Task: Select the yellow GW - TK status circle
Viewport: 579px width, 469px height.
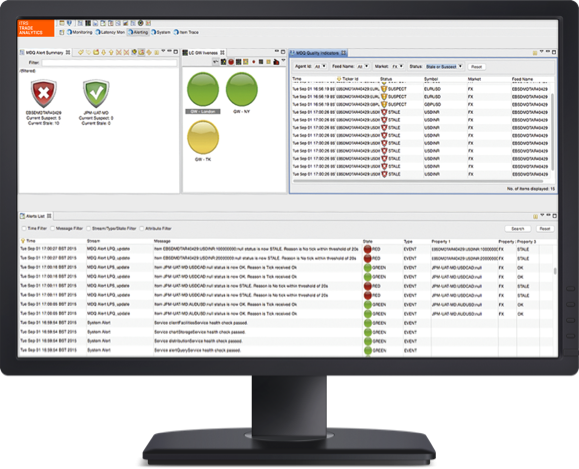Action: tap(203, 137)
